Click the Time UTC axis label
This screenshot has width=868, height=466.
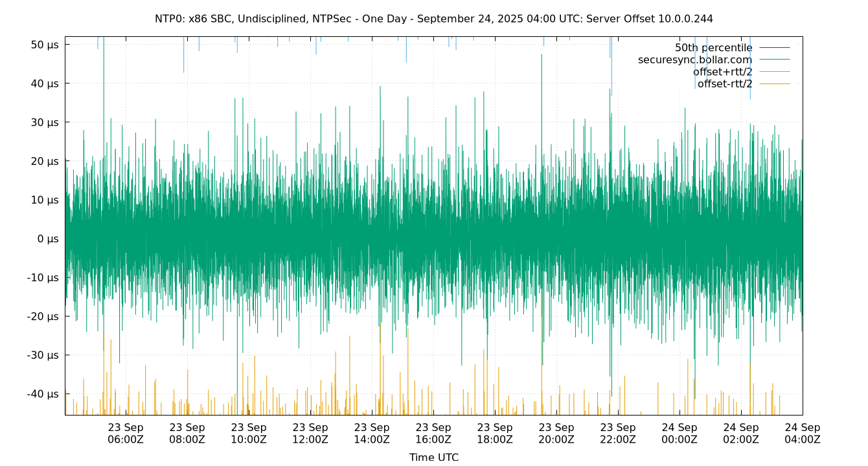434,456
